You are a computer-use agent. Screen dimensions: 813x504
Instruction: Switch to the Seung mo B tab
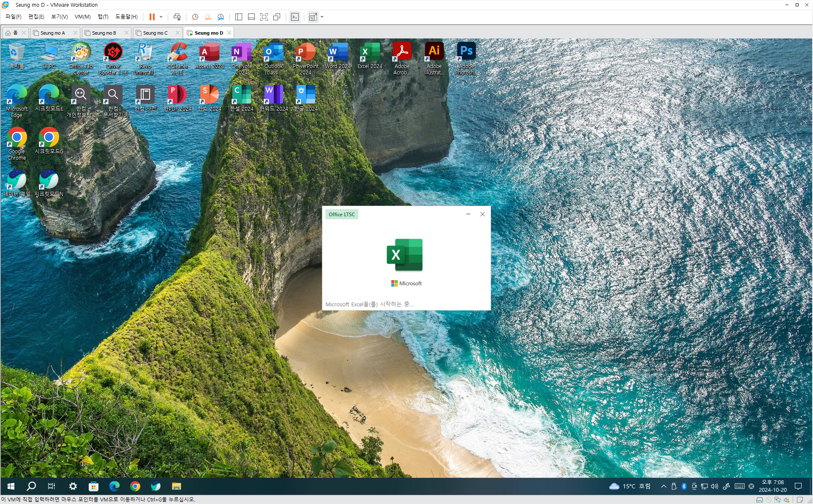tap(104, 33)
